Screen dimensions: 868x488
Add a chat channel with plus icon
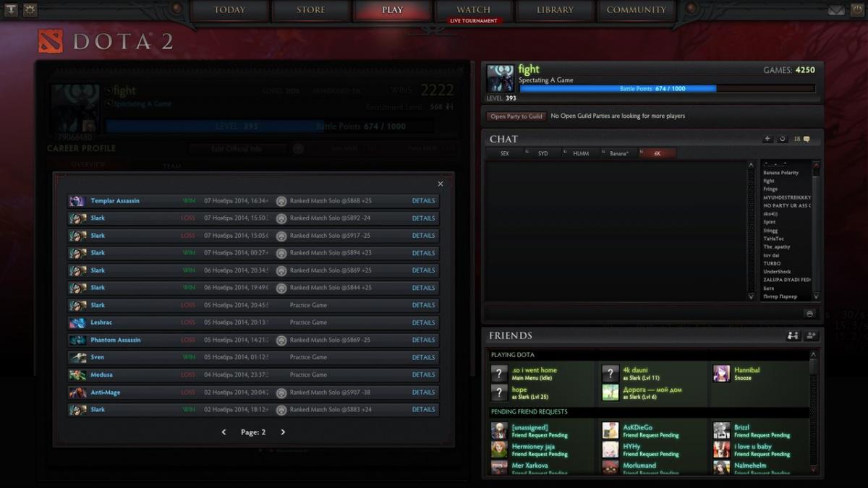coord(768,139)
